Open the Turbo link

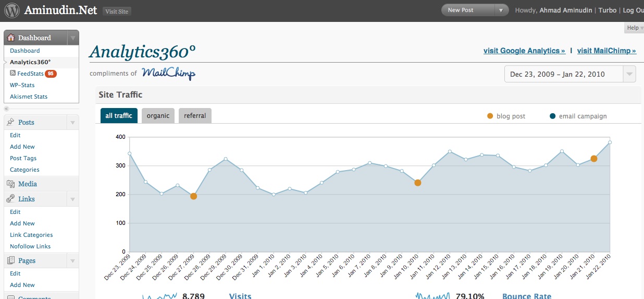coord(607,10)
